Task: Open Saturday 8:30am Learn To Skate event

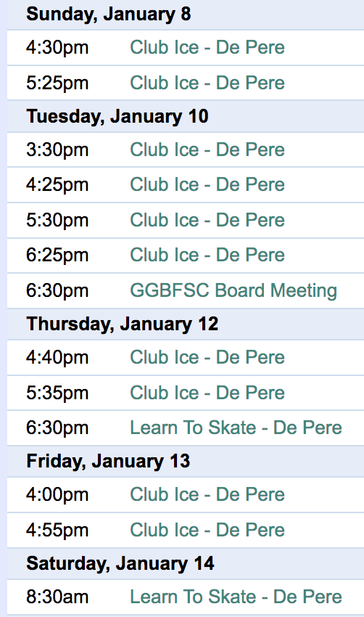Action: [236, 597]
